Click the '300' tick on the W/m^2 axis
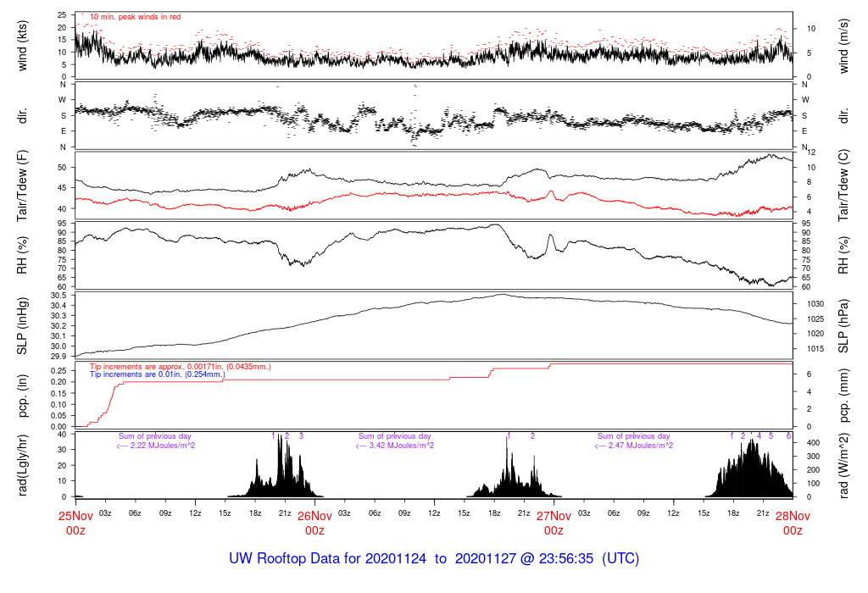This screenshot has width=868, height=593. tap(813, 457)
